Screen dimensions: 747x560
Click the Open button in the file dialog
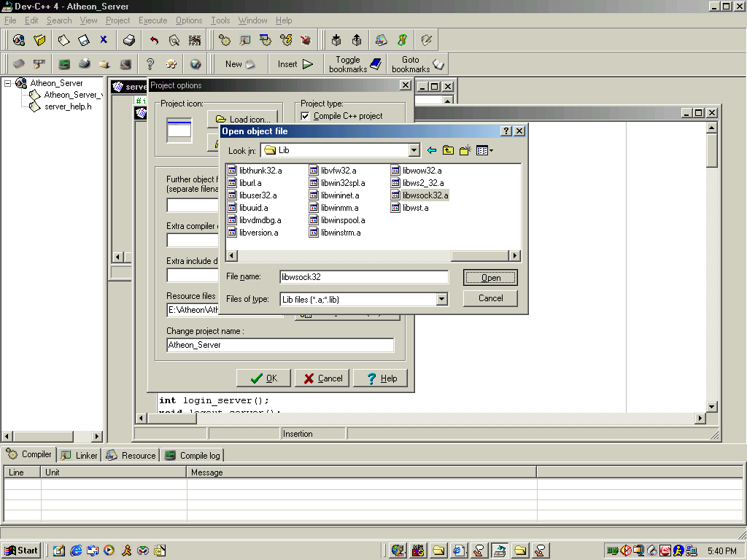490,278
